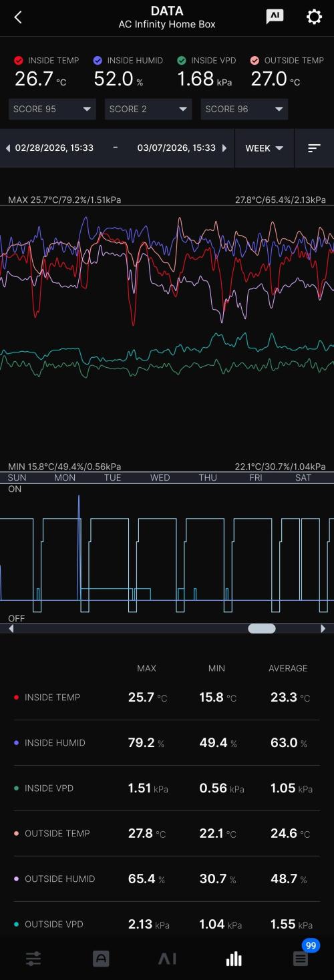
Task: Click the 2.13 kPa outside VPD max
Action: tap(148, 924)
